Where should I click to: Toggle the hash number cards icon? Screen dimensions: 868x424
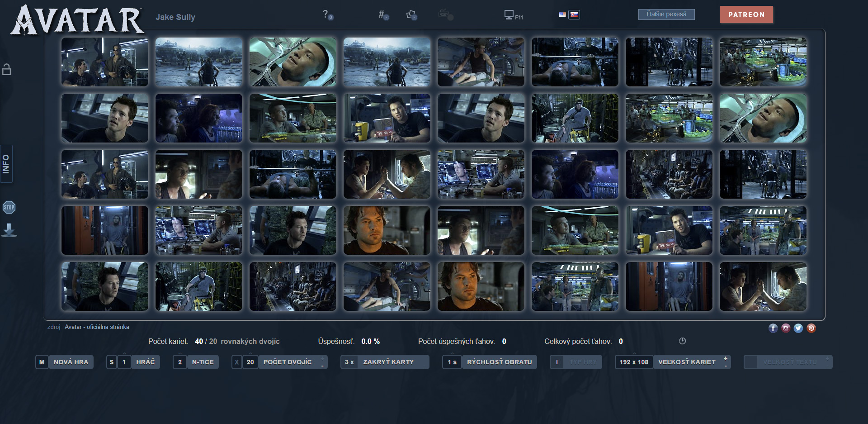[383, 15]
